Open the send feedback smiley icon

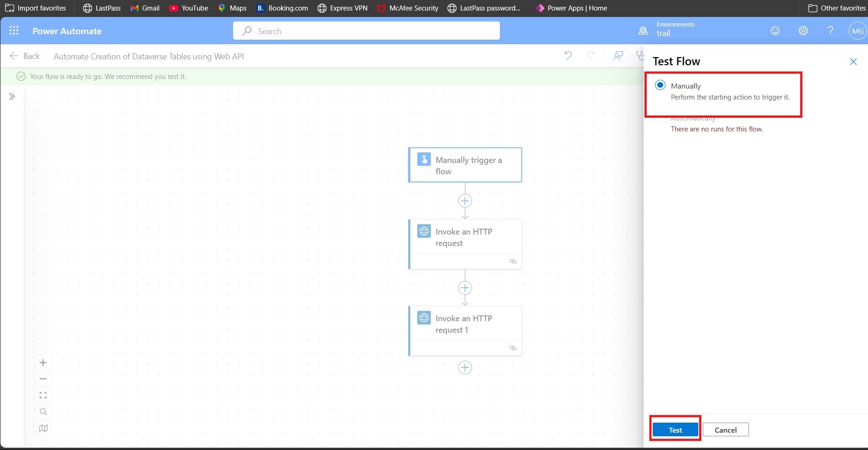[774, 31]
